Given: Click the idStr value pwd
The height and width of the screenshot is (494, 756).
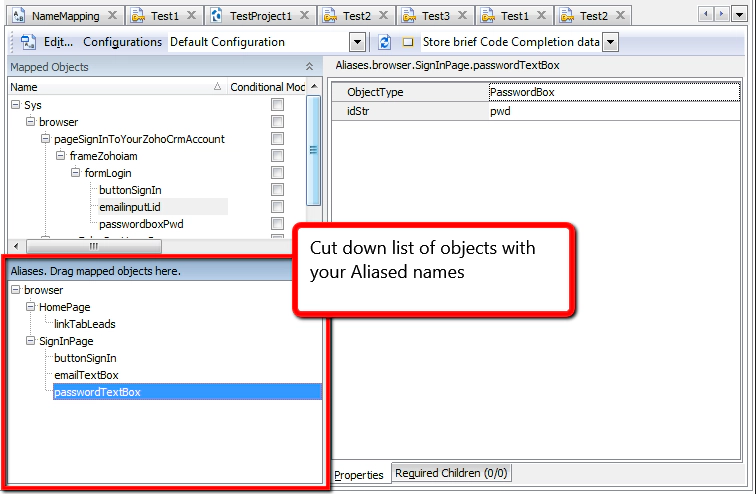Looking at the screenshot, I should 614,111.
